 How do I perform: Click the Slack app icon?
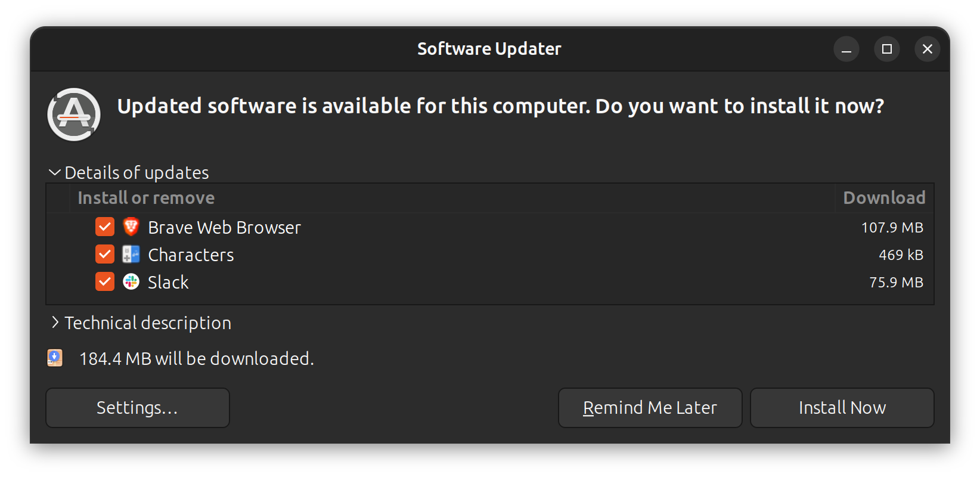point(132,281)
